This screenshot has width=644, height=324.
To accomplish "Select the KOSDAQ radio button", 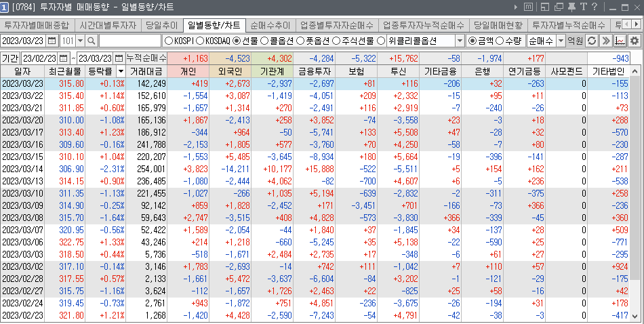I will tap(200, 41).
